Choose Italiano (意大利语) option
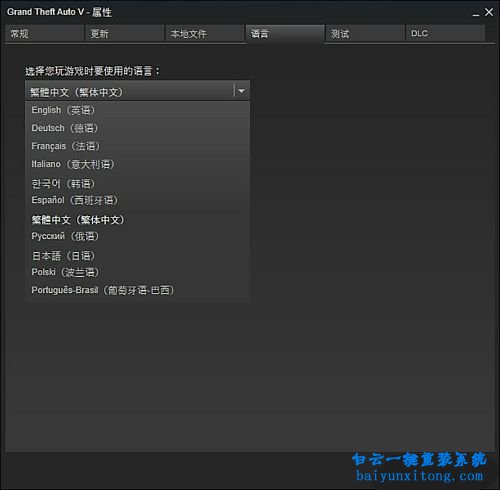 click(x=137, y=164)
